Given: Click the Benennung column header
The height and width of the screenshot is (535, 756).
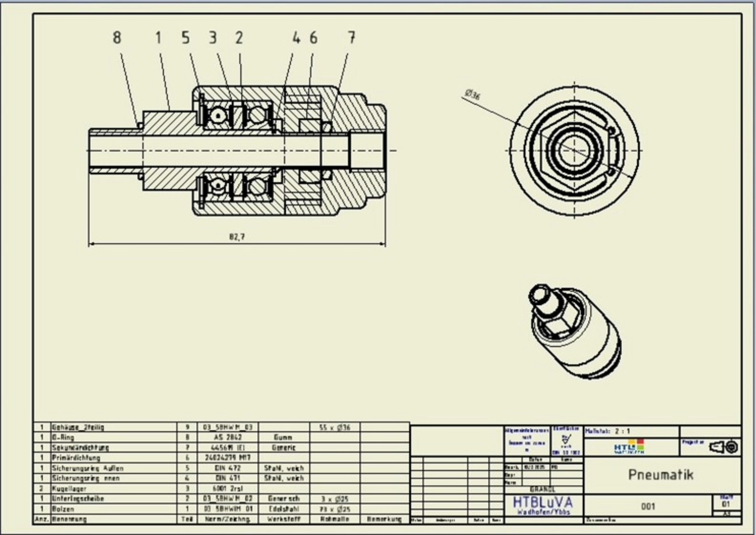Looking at the screenshot, I should pyautogui.click(x=70, y=519).
